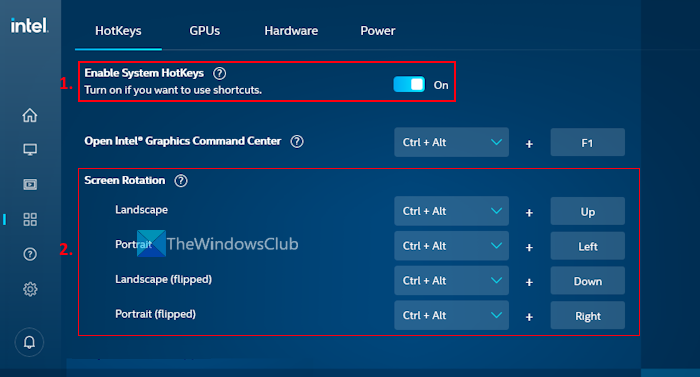Click 'Screen Rotation' heading text
This screenshot has height=377, width=700.
pyautogui.click(x=125, y=180)
